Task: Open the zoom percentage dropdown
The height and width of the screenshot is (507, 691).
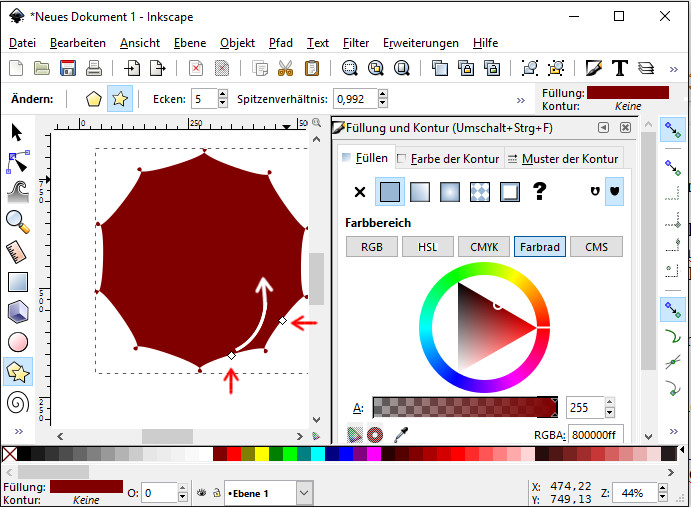Action: tap(662, 492)
